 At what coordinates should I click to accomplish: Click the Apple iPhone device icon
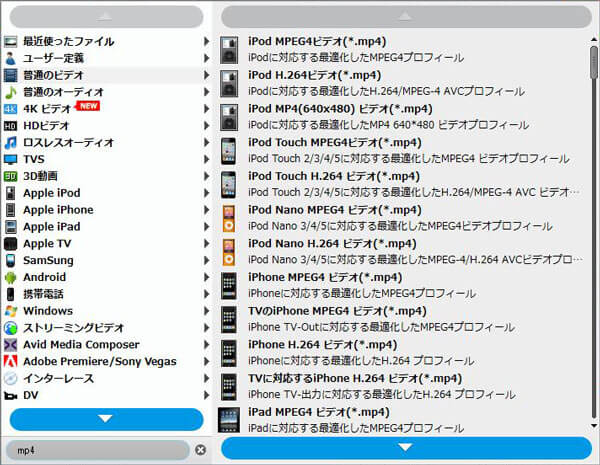click(x=11, y=210)
